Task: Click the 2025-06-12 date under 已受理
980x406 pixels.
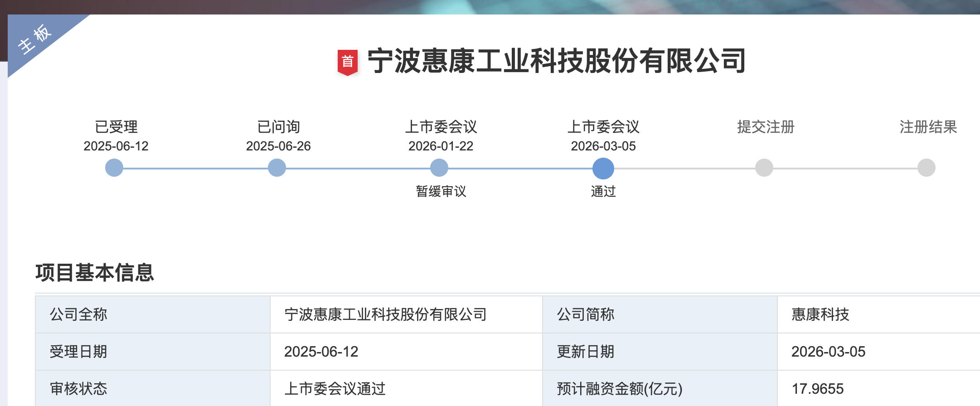Action: (x=116, y=146)
